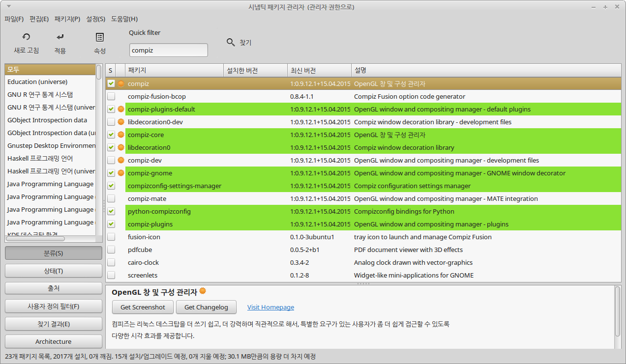The width and height of the screenshot is (626, 364).
Task: Click the 상태(T) filter button
Action: pos(54,271)
